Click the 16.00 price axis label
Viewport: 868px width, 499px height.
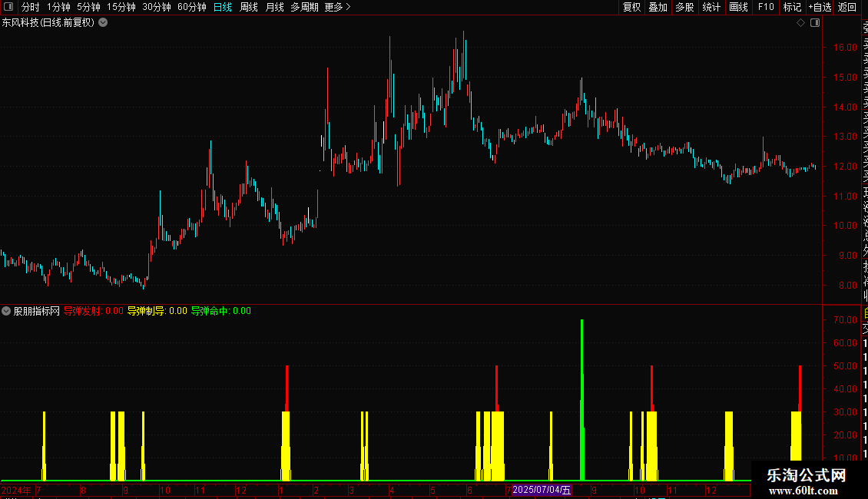[x=845, y=48]
